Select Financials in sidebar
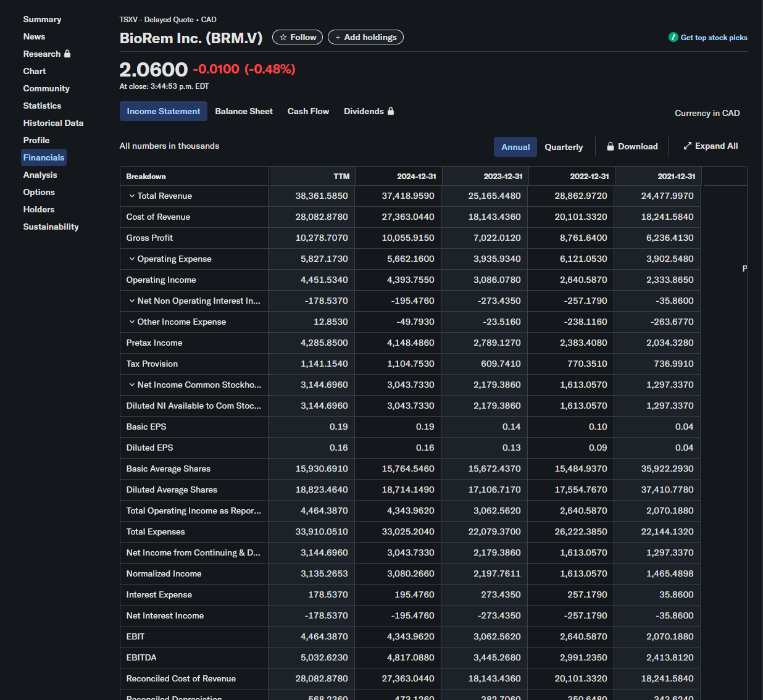The image size is (763, 700). 44,157
